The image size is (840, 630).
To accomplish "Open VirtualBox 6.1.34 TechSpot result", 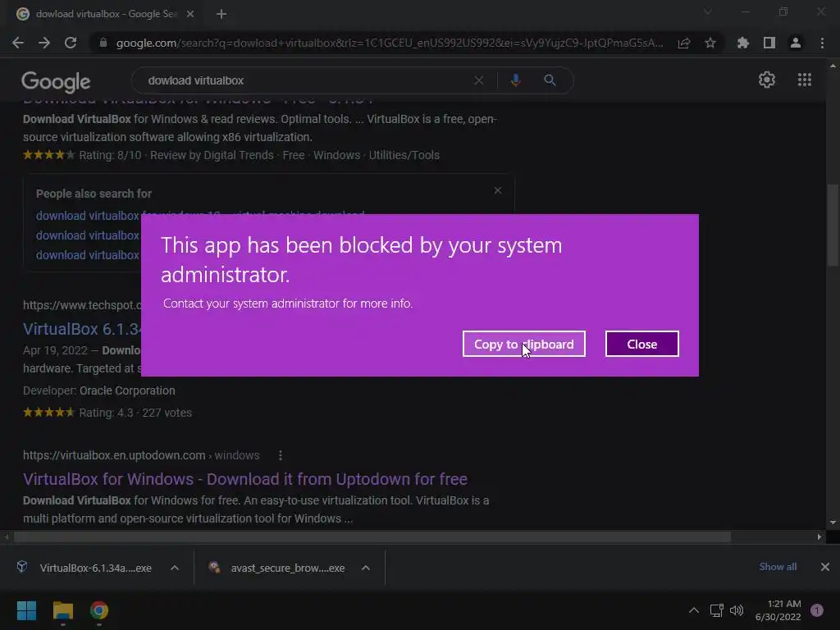I will click(x=82, y=328).
